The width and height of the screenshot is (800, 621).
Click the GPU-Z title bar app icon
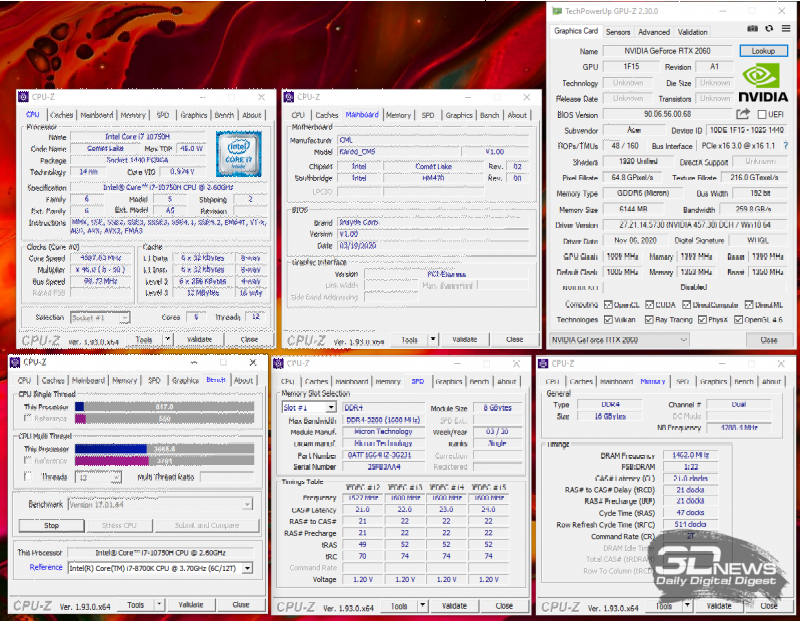557,11
